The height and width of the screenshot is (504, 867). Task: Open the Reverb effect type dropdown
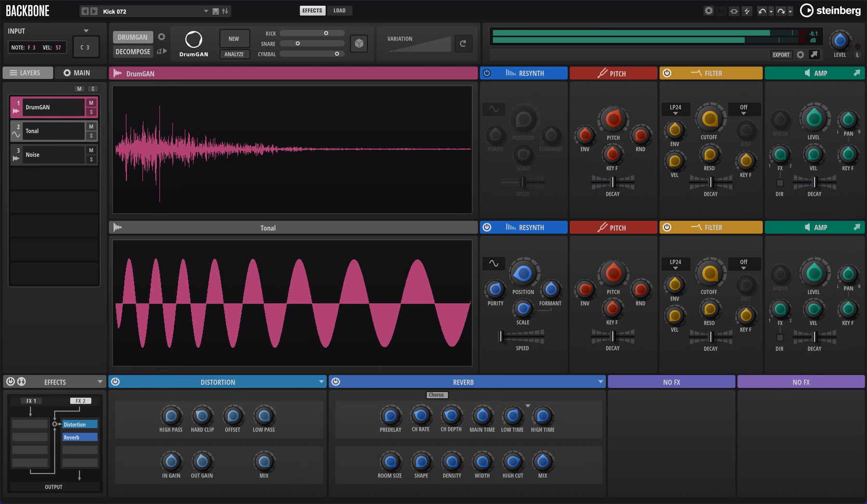600,382
